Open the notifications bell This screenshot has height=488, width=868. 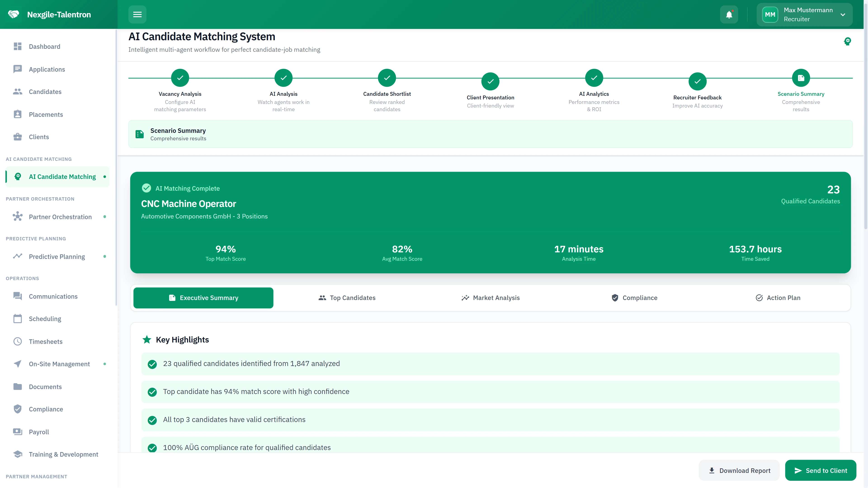point(729,14)
